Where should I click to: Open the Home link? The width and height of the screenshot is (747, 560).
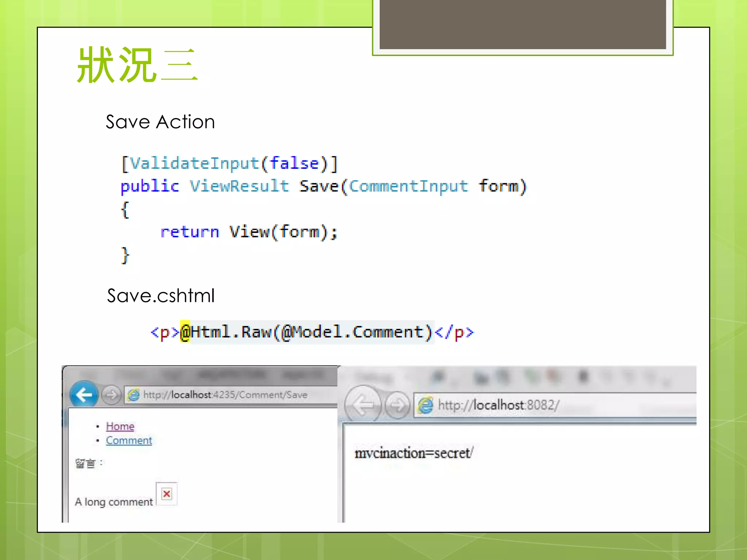tap(120, 426)
